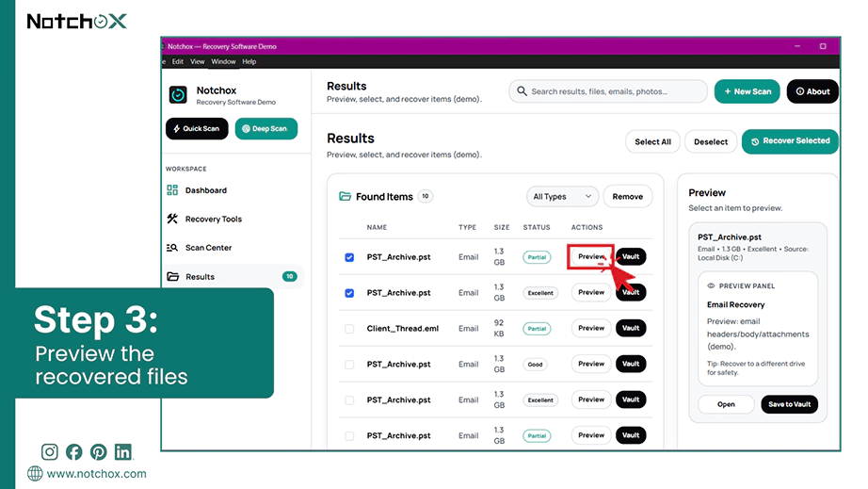The image size is (868, 489).
Task: Preview the Client_Thread.eml file
Action: (x=591, y=328)
